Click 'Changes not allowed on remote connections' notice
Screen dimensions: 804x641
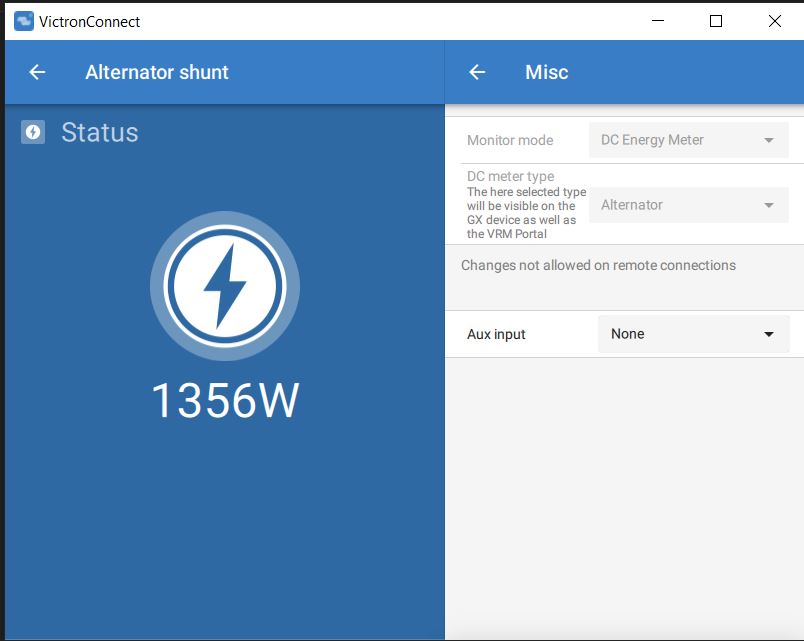(x=598, y=265)
